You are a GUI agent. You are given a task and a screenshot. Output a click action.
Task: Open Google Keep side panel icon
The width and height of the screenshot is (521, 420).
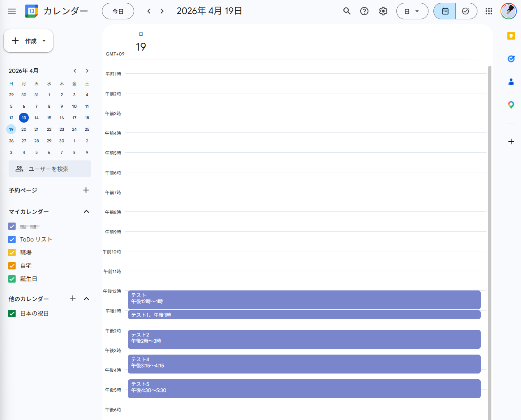tap(511, 36)
